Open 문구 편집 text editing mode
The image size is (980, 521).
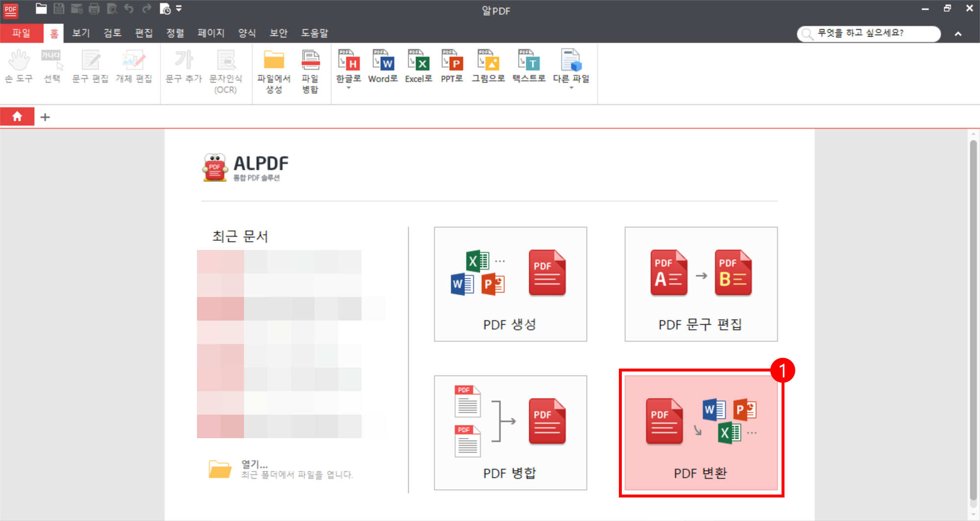91,68
